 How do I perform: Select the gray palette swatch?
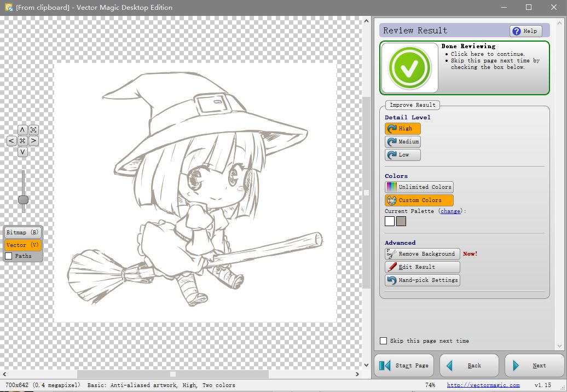[401, 221]
